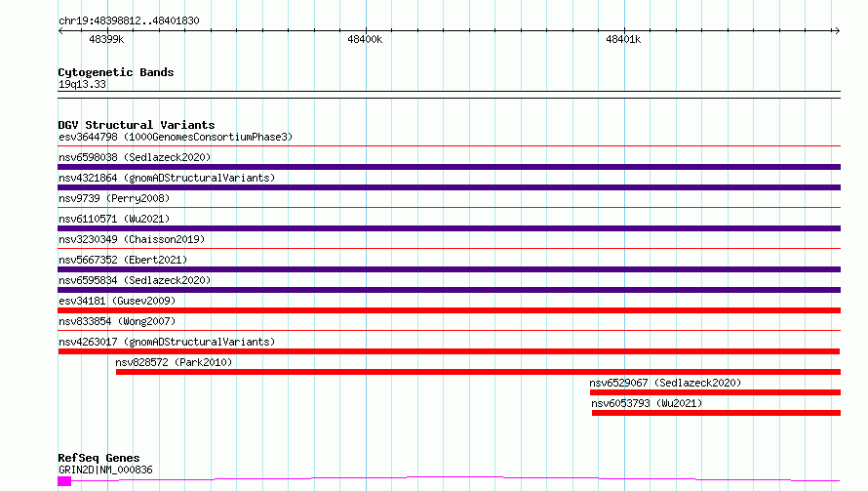The image size is (868, 491).
Task: Select variant nsv833854 (Wong2007) label
Action: click(x=117, y=321)
